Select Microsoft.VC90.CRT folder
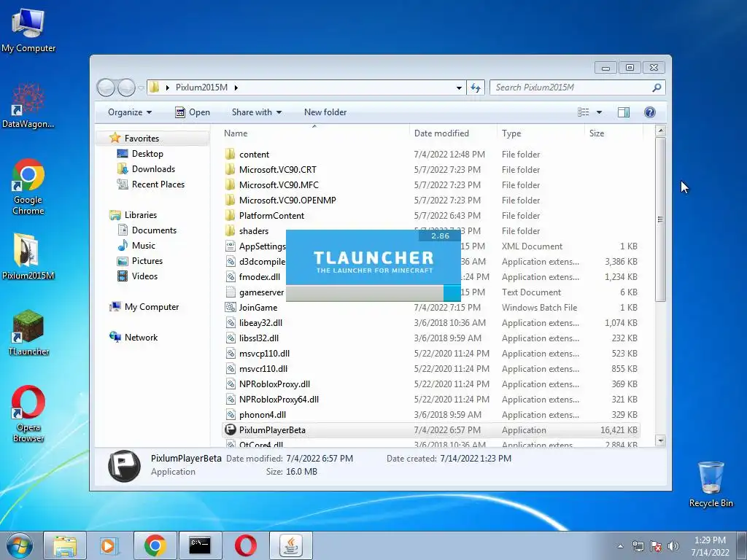The image size is (747, 560). click(430, 169)
